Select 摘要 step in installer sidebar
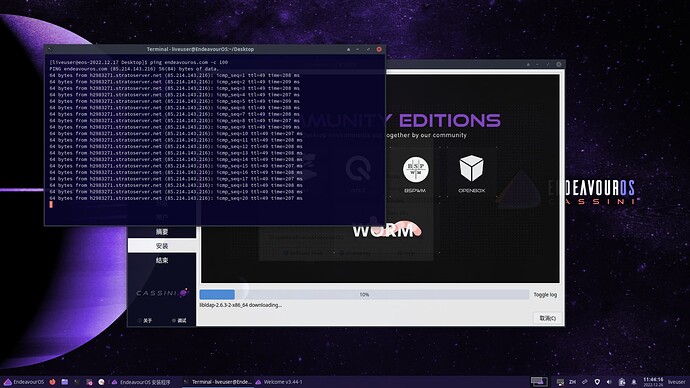This screenshot has width=690, height=388. (x=162, y=232)
